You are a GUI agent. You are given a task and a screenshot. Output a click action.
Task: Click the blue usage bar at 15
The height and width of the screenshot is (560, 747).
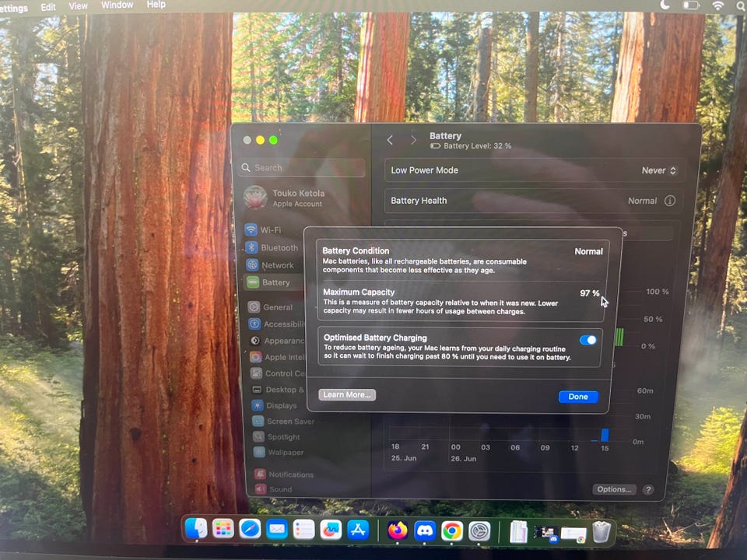[605, 434]
